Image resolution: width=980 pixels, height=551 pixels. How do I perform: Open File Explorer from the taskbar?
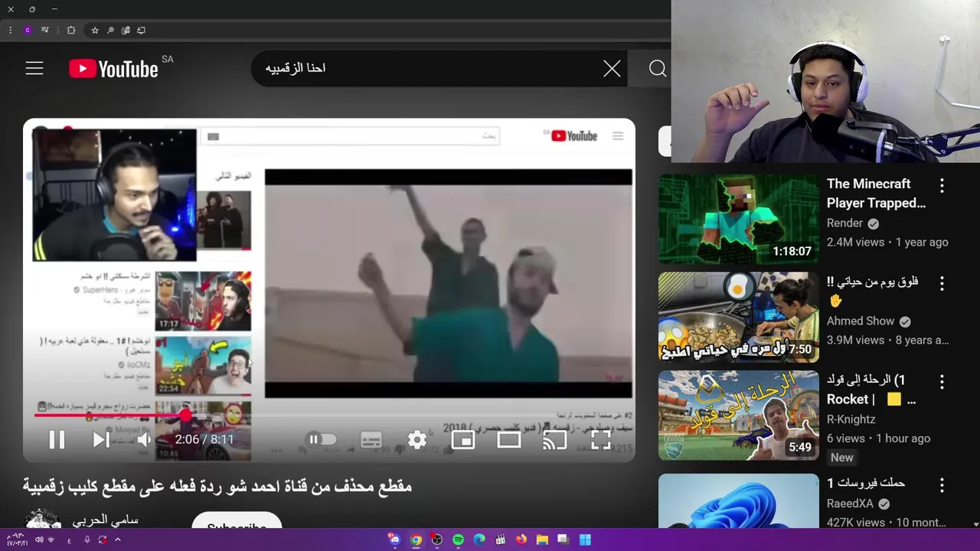(542, 540)
